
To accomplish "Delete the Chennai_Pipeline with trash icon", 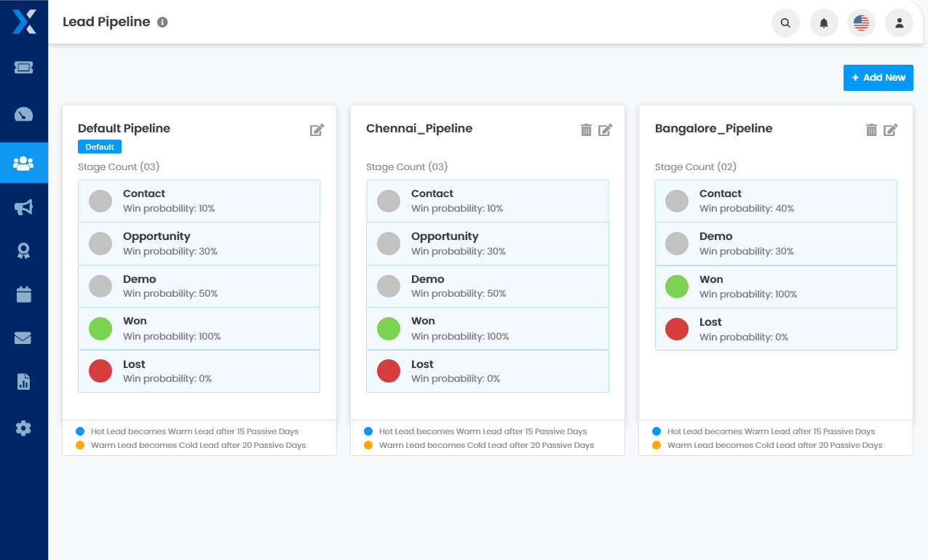I will tap(586, 129).
